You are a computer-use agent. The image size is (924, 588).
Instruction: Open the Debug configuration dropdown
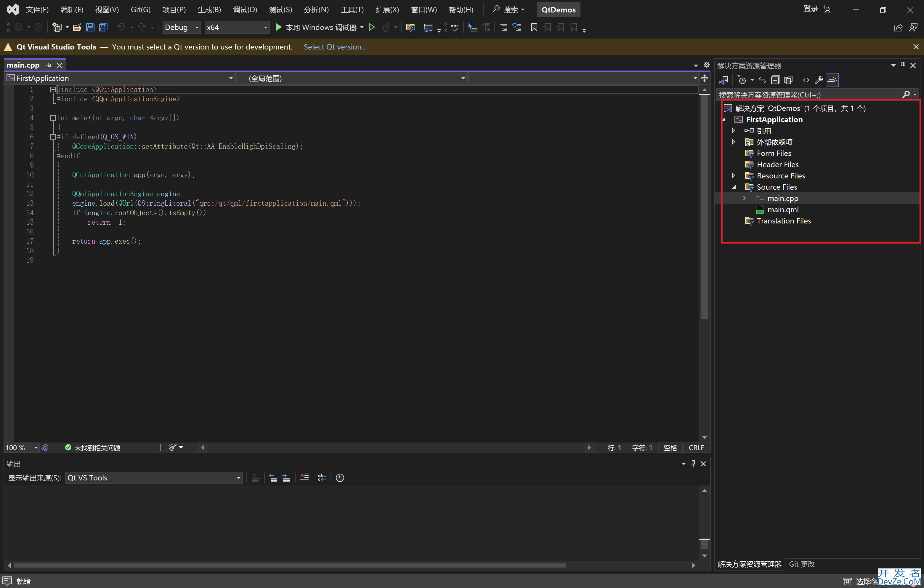tap(182, 27)
